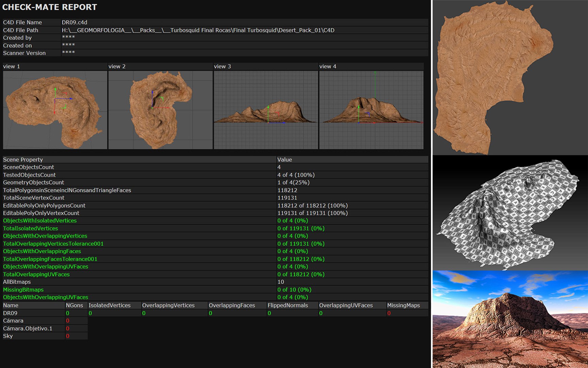Viewport: 588px width, 368px height.
Task: Click the IsolatedVertices column header
Action: point(110,306)
